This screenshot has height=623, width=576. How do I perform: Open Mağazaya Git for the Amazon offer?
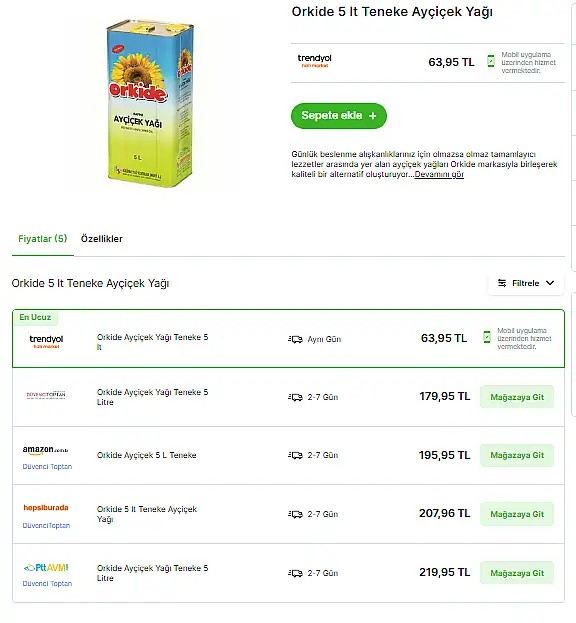[x=517, y=455]
